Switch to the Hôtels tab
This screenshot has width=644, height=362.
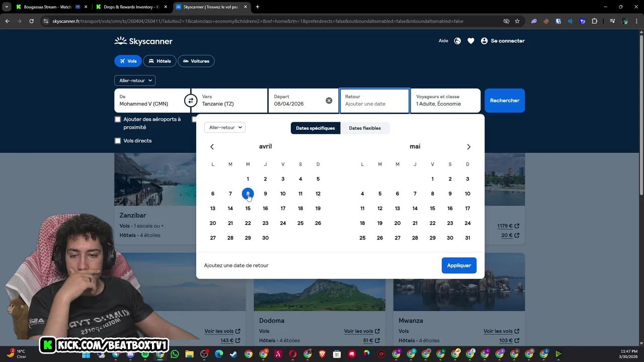coord(160,61)
